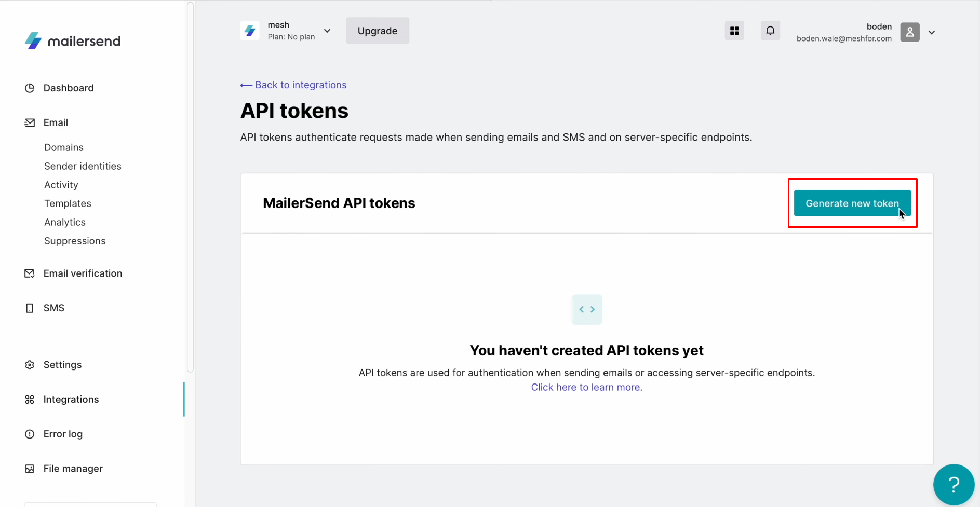Click the SMS phone icon
This screenshot has height=507, width=980.
(30, 308)
